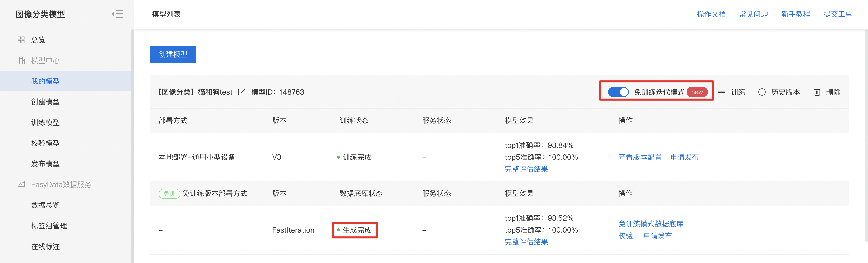
Task: Open the 操作文档 link
Action: pos(711,14)
